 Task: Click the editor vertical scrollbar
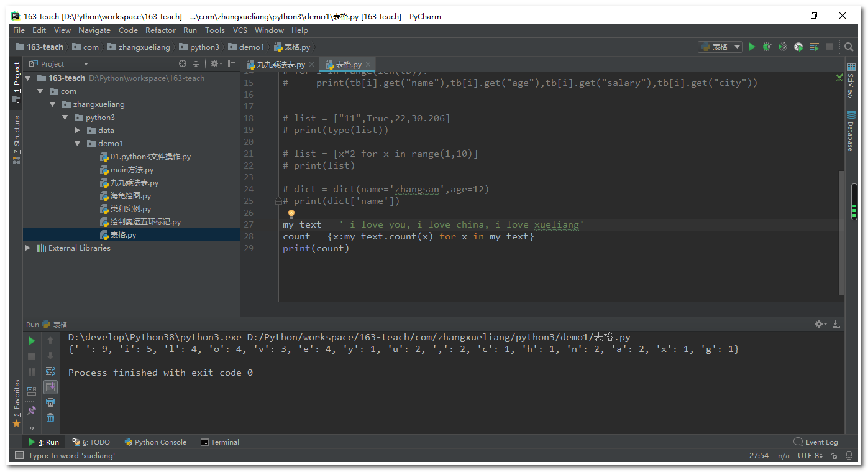[841, 233]
